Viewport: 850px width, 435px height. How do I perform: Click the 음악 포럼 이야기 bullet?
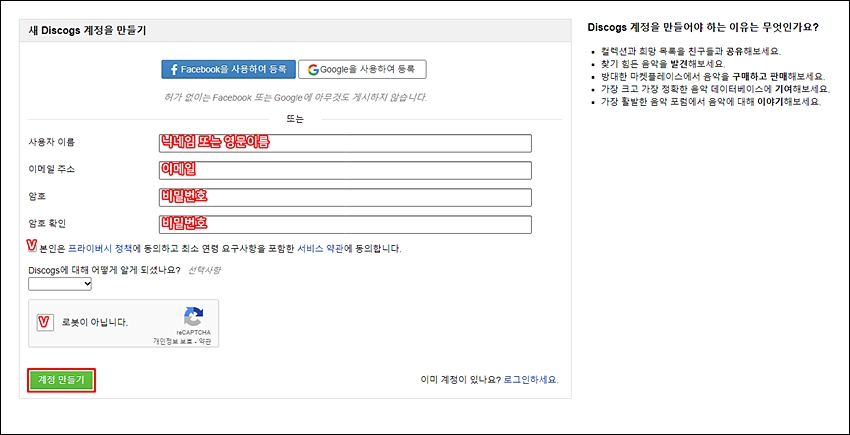pos(711,101)
